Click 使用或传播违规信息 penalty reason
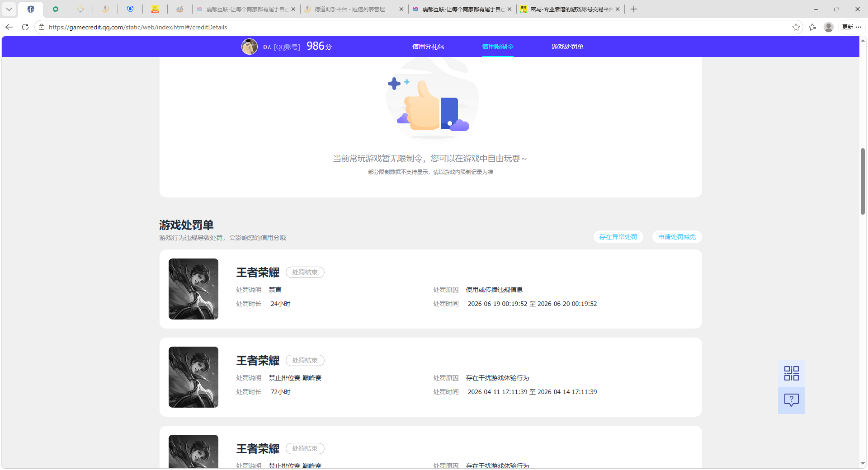The width and height of the screenshot is (868, 470). pyautogui.click(x=494, y=290)
